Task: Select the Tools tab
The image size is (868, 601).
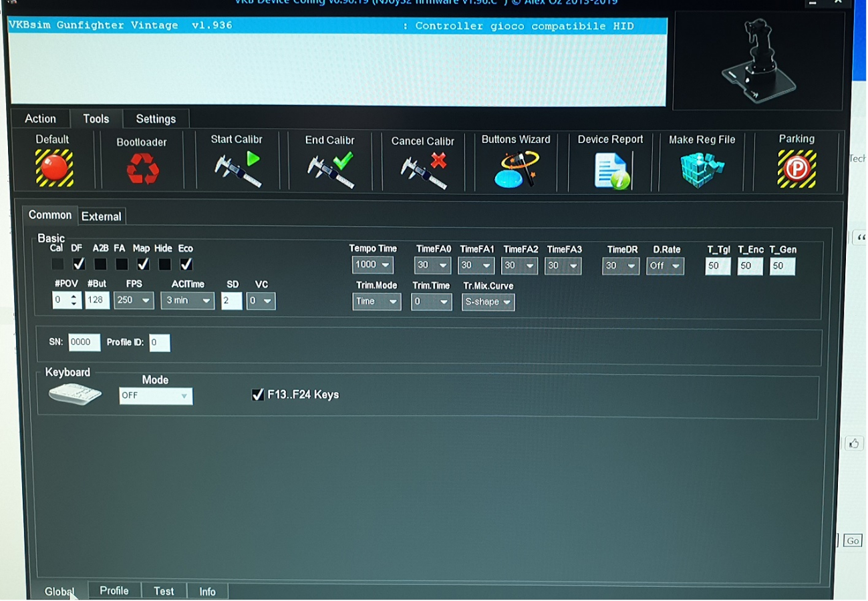Action: [x=96, y=119]
